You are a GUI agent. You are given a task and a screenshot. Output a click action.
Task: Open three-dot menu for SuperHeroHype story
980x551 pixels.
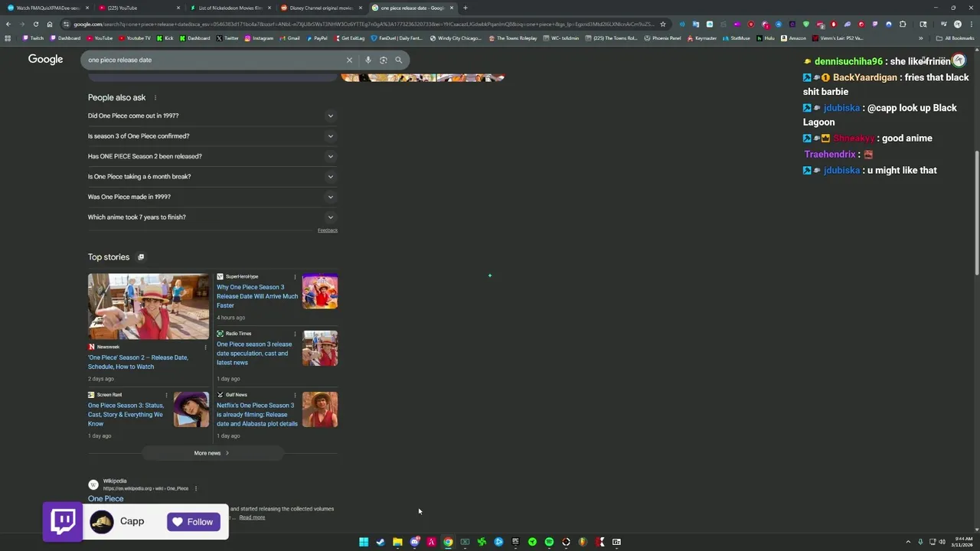point(295,276)
